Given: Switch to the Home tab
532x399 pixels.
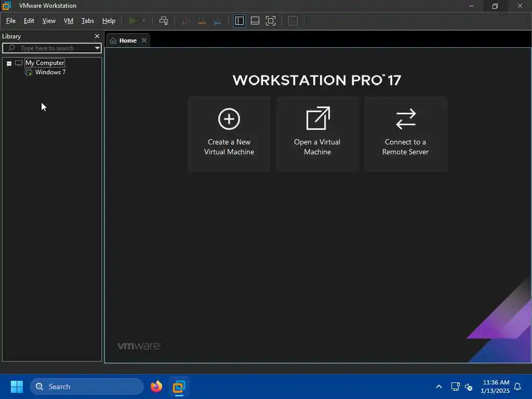Looking at the screenshot, I should tap(128, 41).
